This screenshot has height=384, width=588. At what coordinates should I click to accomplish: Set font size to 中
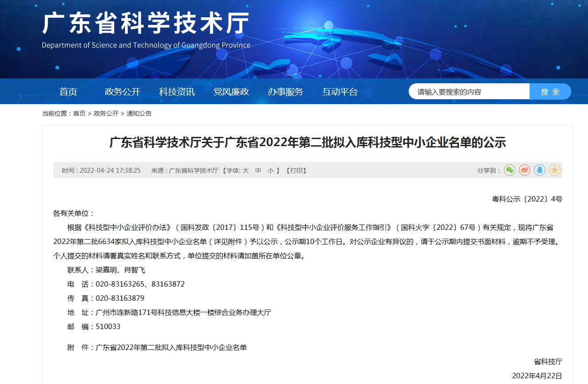pyautogui.click(x=258, y=171)
